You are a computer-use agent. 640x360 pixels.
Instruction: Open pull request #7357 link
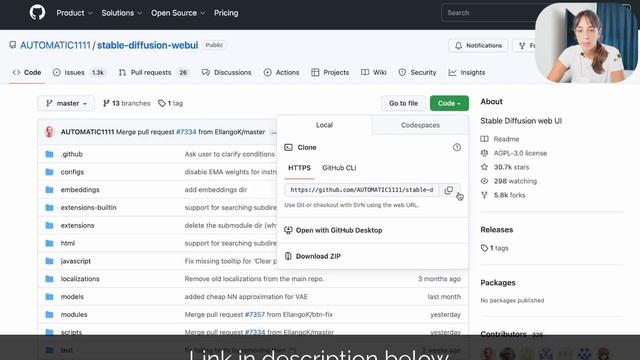(x=255, y=314)
